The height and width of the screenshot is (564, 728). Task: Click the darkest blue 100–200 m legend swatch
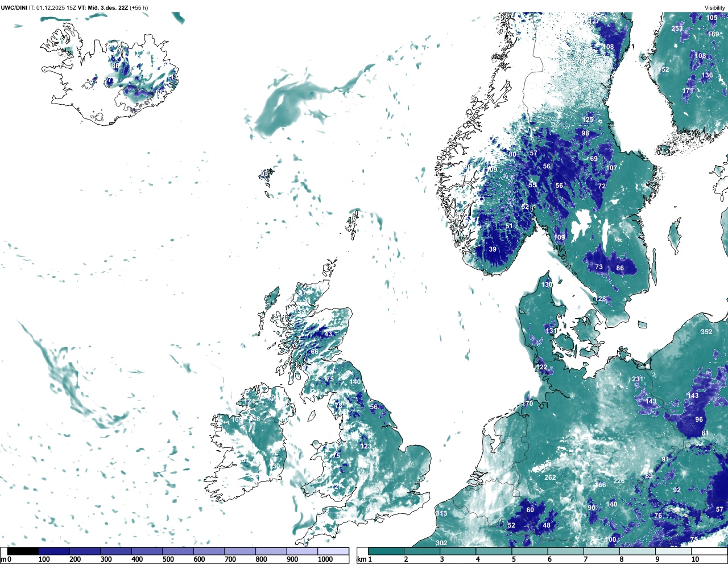click(x=54, y=551)
